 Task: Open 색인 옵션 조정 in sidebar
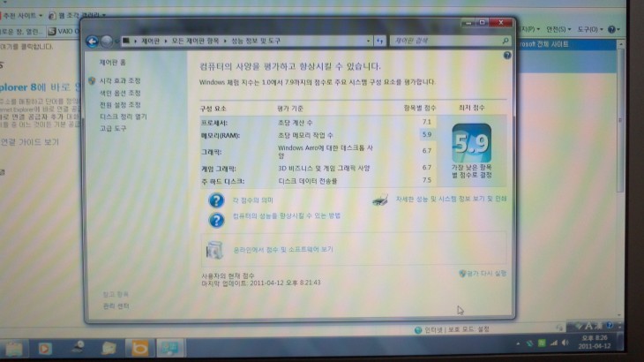tap(120, 94)
